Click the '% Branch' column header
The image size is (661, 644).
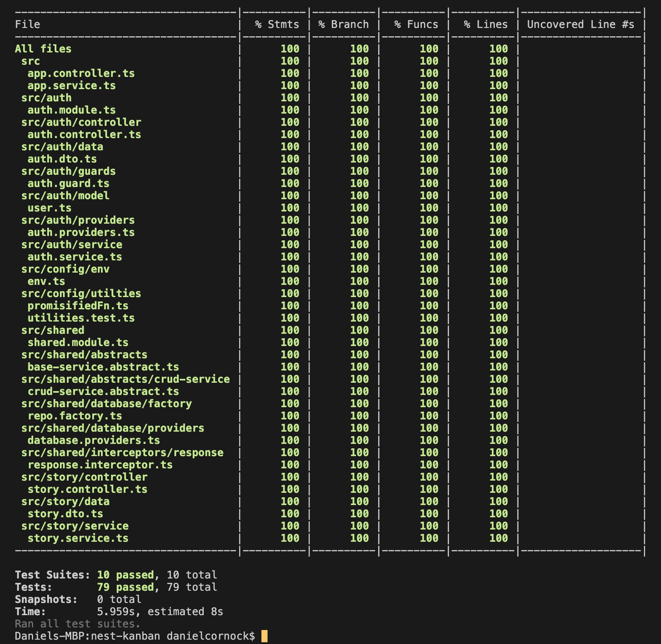coord(344,24)
